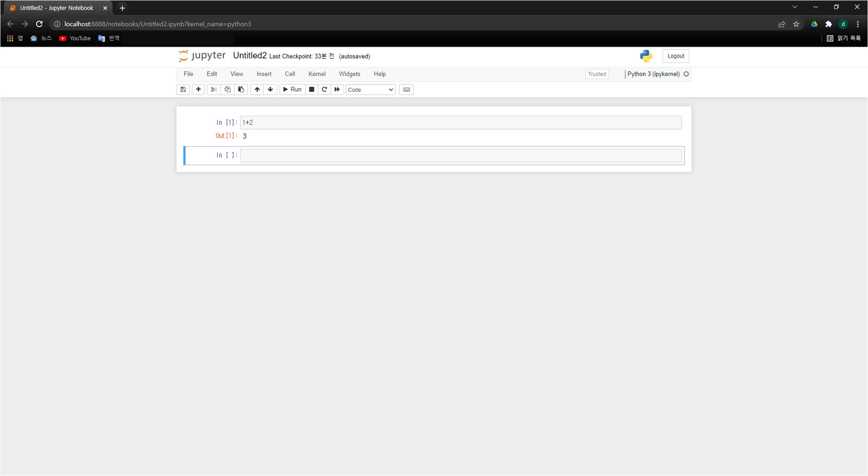Screen dimensions: 868x476
Task: Click the save and checkpoint icon
Action: click(183, 89)
